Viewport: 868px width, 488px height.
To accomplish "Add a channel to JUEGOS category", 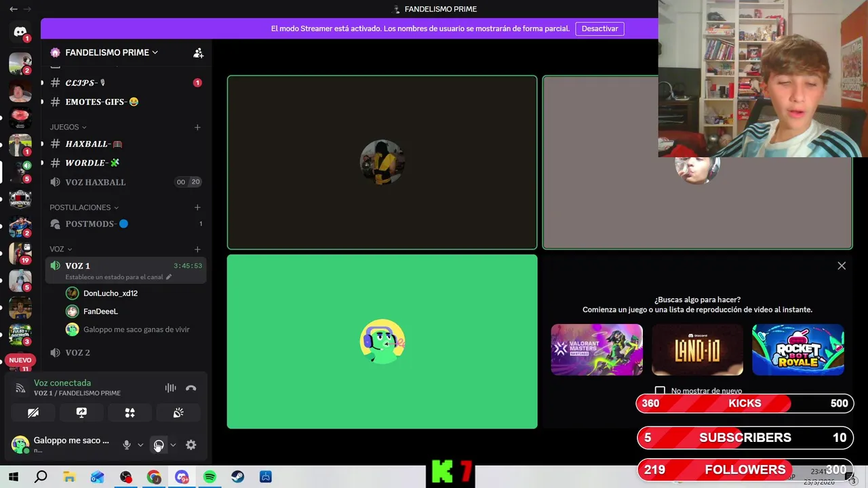I will tap(197, 127).
